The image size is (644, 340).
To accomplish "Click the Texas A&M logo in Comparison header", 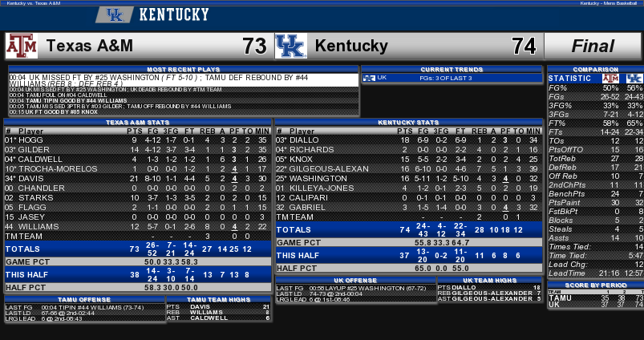I will click(610, 79).
